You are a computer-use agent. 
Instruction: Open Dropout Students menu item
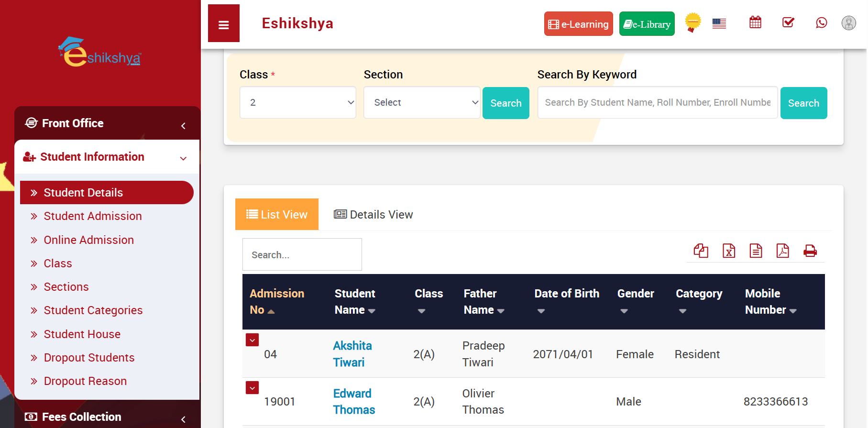tap(89, 358)
